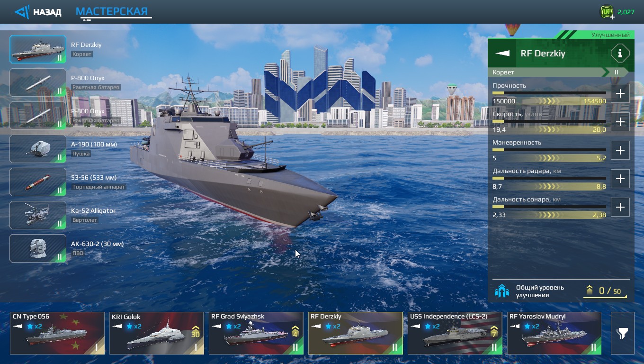644x364 pixels.
Task: Click the Скорость progress bar
Action: click(x=549, y=121)
